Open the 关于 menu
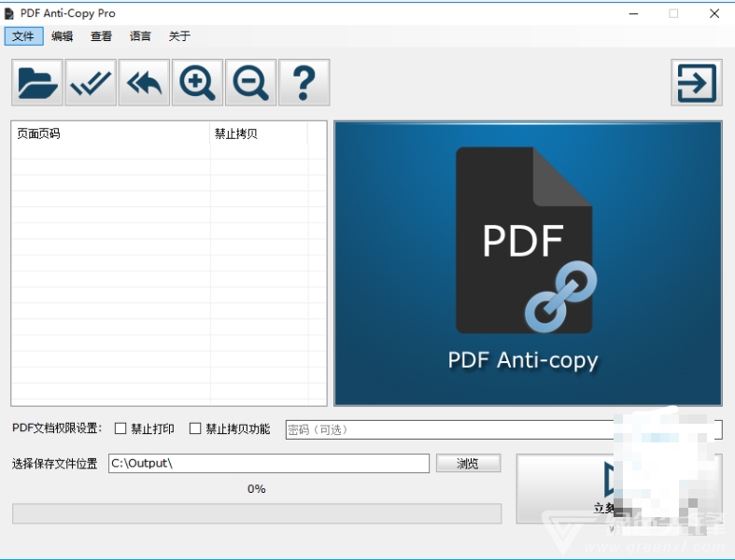 coord(179,36)
